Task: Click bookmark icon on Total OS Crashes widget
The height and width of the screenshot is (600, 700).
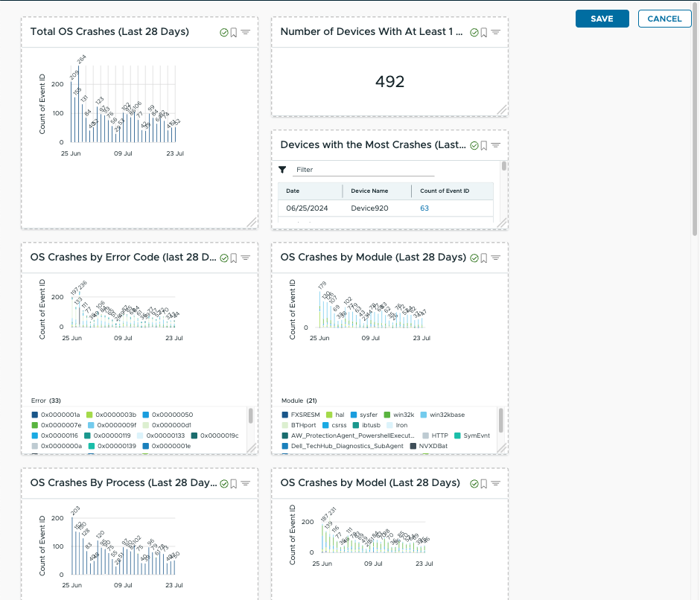Action: 234,32
